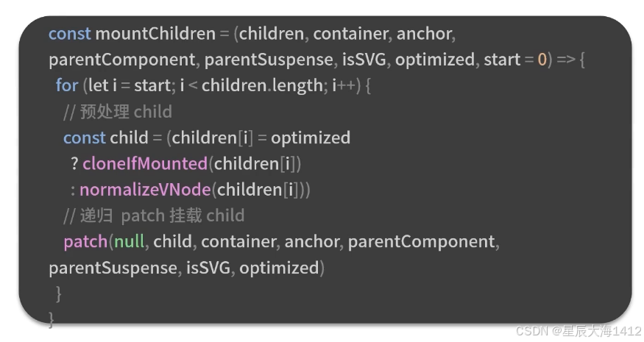The width and height of the screenshot is (644, 342).
Task: Click the pink patch function call
Action: pos(85,242)
